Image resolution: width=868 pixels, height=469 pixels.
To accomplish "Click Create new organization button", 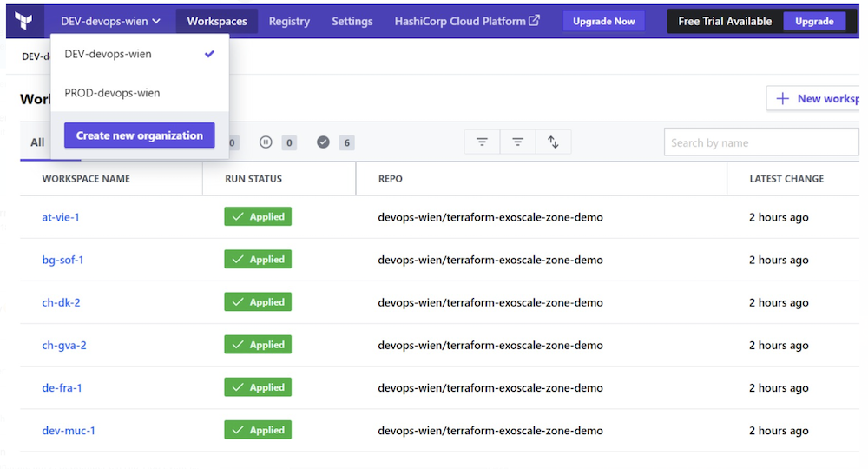I will [x=140, y=135].
